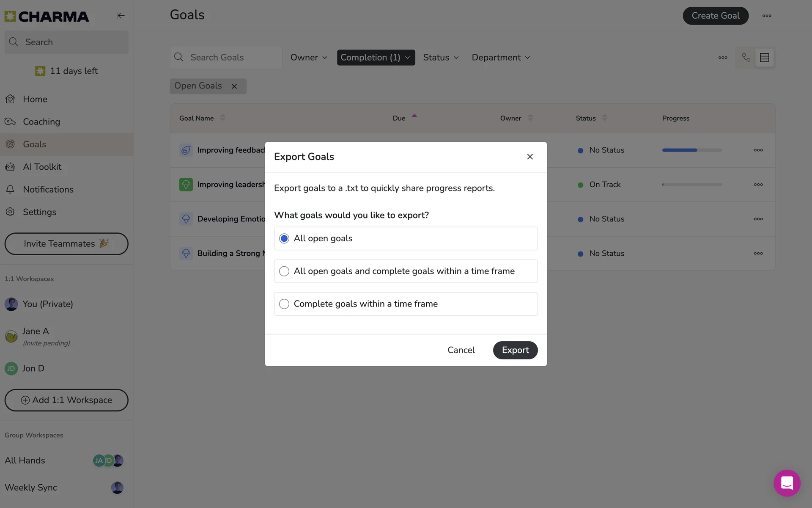Switch to the list view icon
The height and width of the screenshot is (508, 812).
[765, 58]
